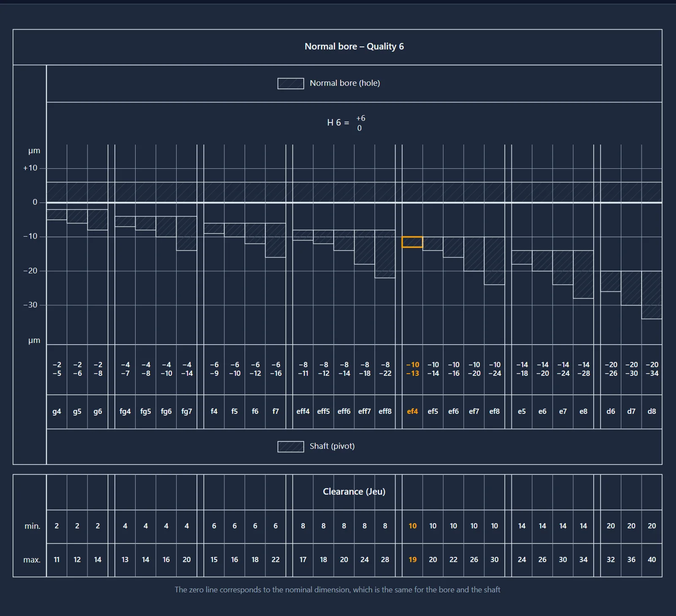Image resolution: width=676 pixels, height=616 pixels.
Task: Pick the f7 shaft column label
Action: 275,411
